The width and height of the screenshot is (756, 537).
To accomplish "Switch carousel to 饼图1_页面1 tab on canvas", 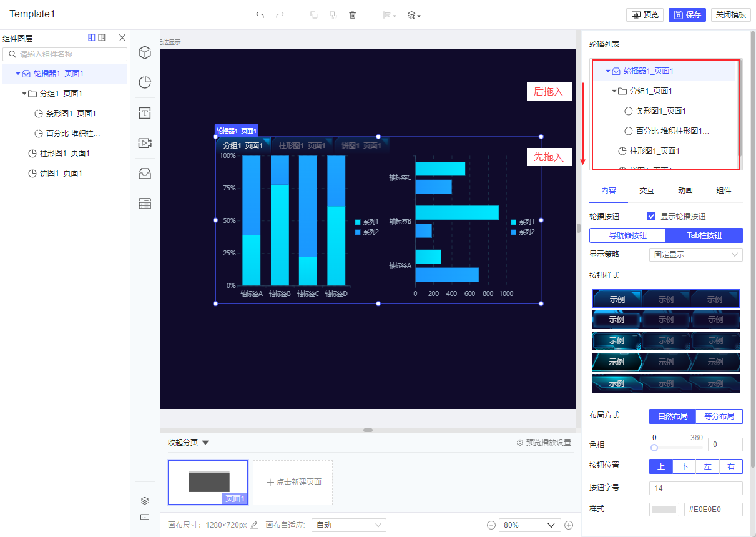I will pyautogui.click(x=361, y=145).
